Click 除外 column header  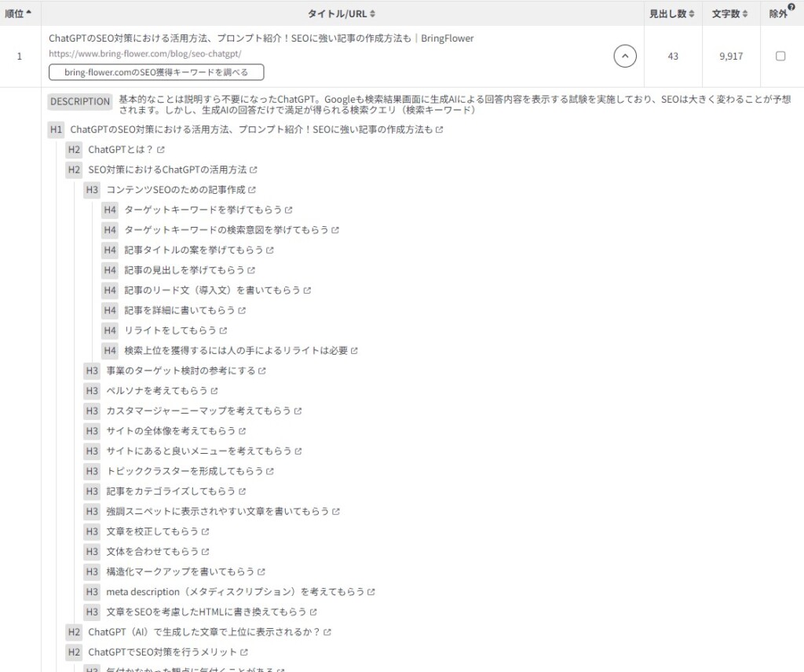point(778,14)
